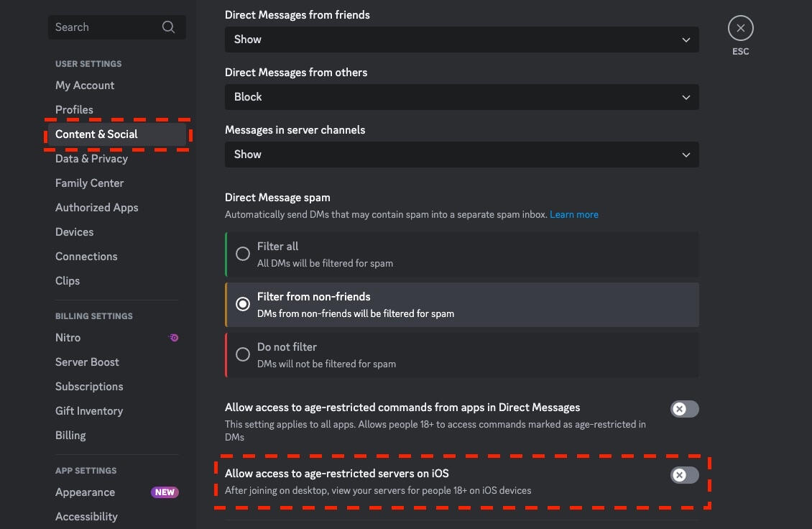Screen dimensions: 812x529
Task: Enable access to age-restricted servers on iOS
Action: click(684, 474)
